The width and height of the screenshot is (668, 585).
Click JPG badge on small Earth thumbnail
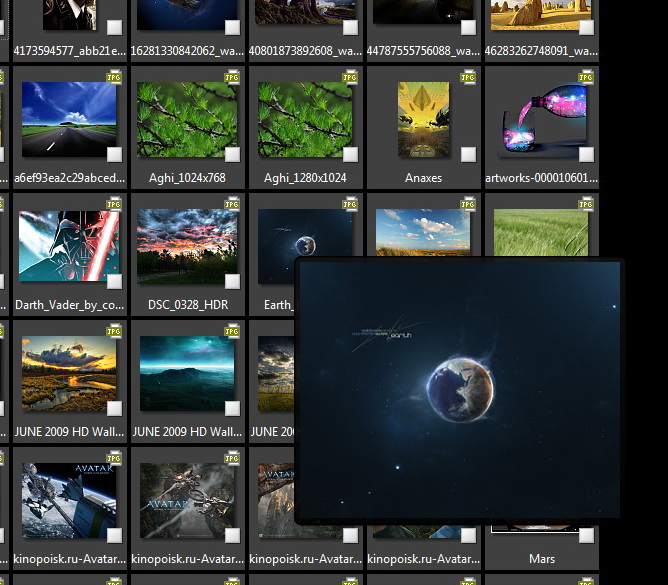pos(350,204)
